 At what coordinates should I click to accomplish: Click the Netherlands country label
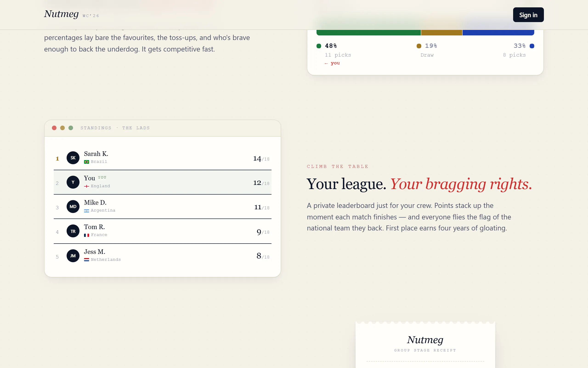(106, 260)
